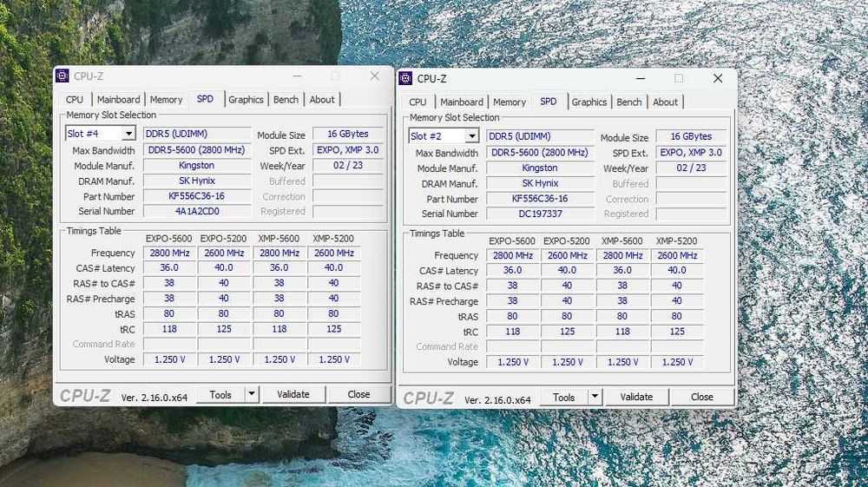
Task: Open Mainboard tab in left window
Action: [118, 100]
